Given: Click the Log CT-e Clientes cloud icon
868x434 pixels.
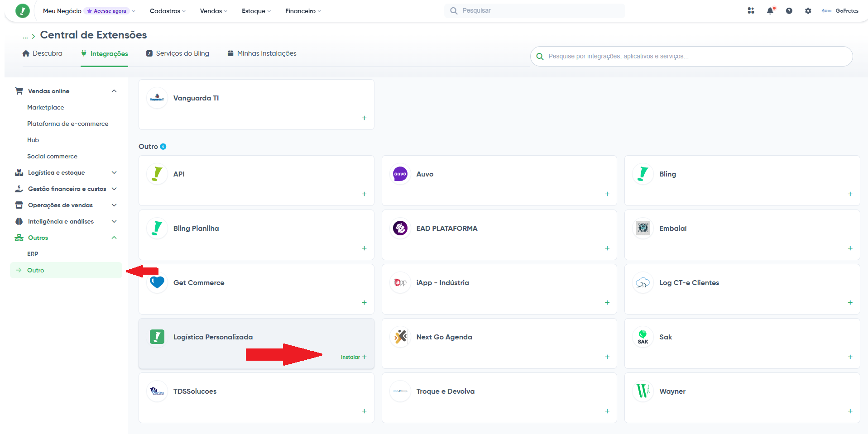Looking at the screenshot, I should click(643, 282).
